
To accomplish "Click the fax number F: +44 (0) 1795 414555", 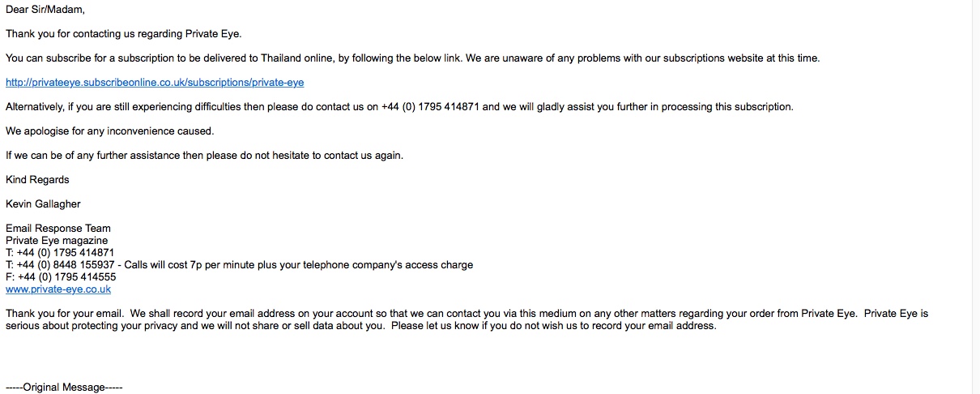I will (x=61, y=277).
